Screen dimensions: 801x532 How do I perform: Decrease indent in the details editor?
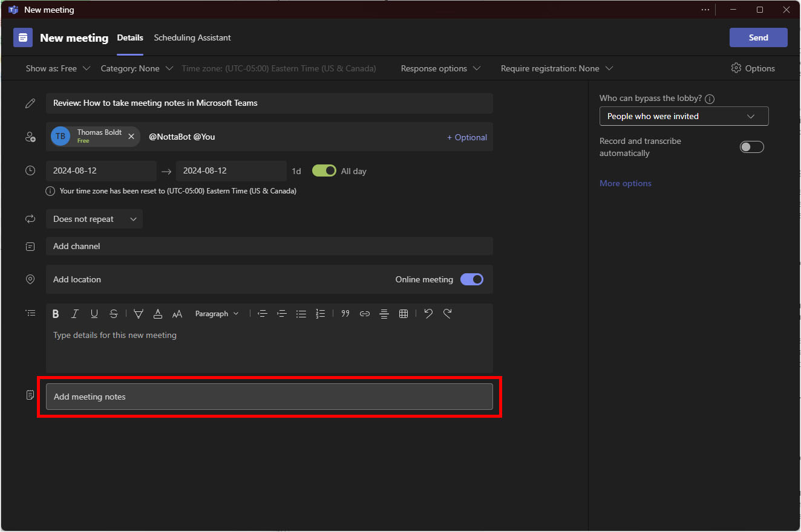[263, 314]
